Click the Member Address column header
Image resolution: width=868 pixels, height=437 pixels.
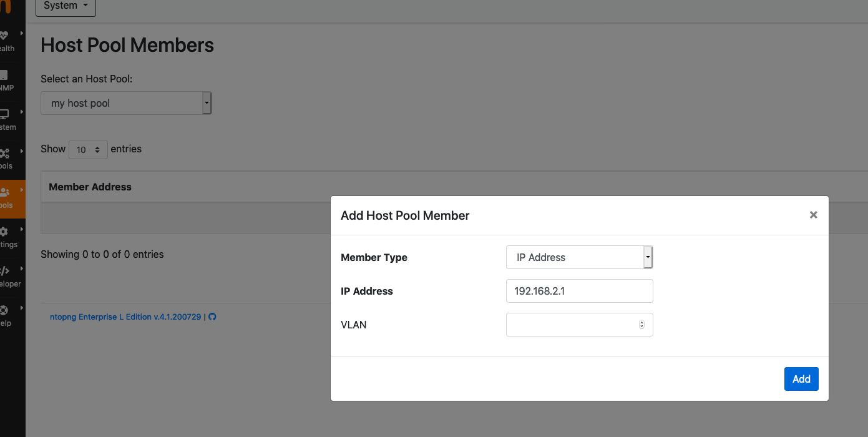point(89,187)
